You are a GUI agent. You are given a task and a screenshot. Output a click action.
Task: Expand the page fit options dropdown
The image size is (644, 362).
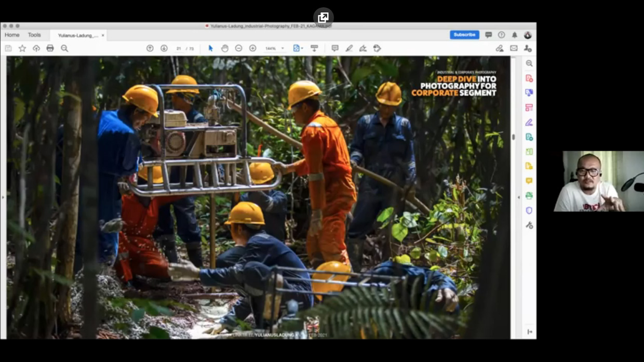298,48
